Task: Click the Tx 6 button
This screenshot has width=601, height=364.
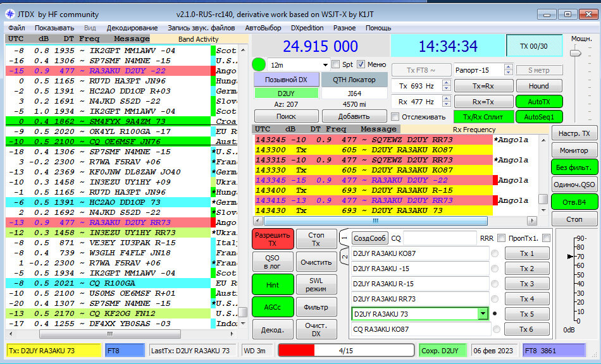Action: pos(527,329)
